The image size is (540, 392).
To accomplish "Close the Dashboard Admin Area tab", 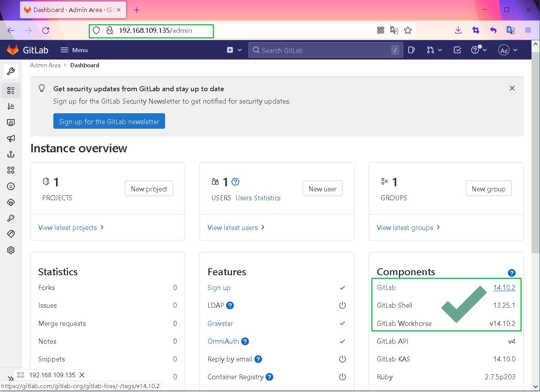I will click(x=119, y=10).
